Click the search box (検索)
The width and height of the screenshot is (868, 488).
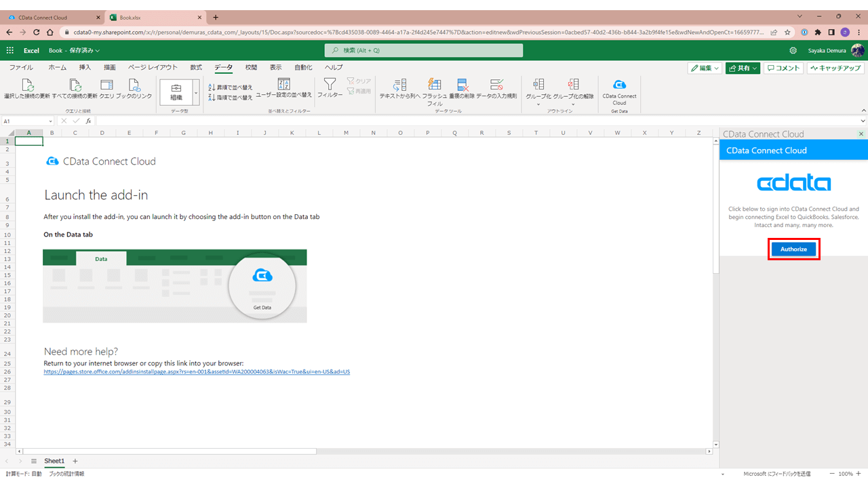(x=424, y=50)
